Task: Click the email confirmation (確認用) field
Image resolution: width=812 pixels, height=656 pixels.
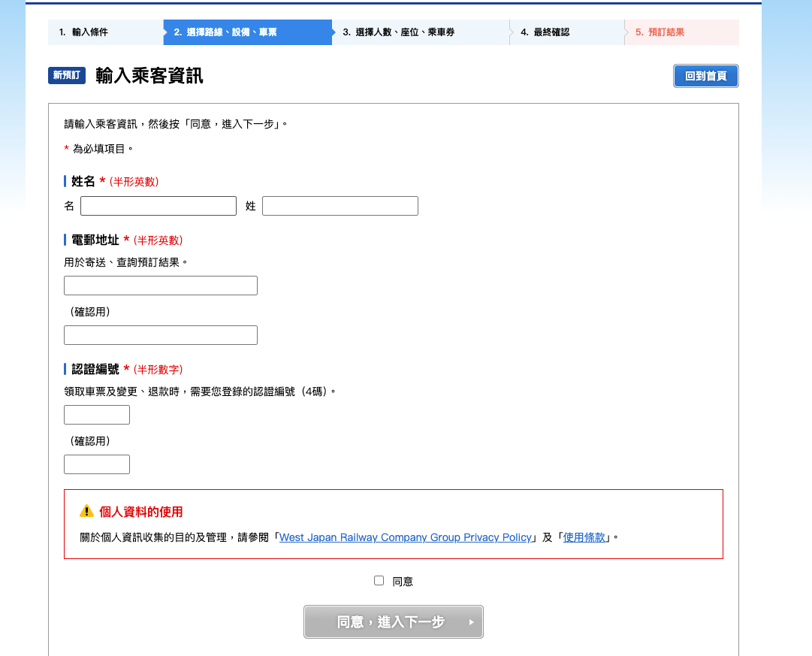Action: (x=161, y=334)
